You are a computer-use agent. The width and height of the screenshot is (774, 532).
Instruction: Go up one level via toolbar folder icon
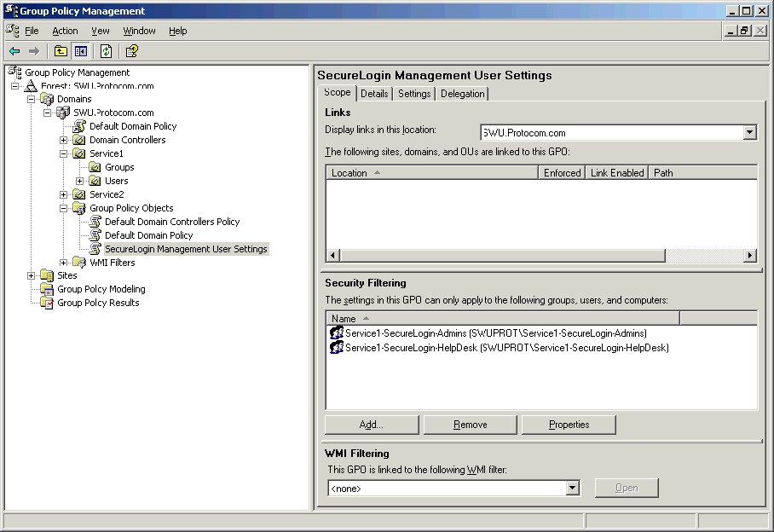click(60, 50)
